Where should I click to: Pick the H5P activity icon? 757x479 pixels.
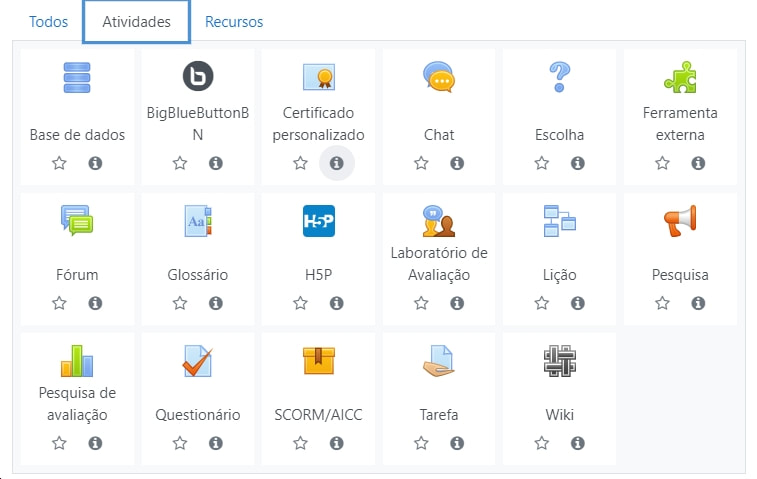pyautogui.click(x=318, y=220)
